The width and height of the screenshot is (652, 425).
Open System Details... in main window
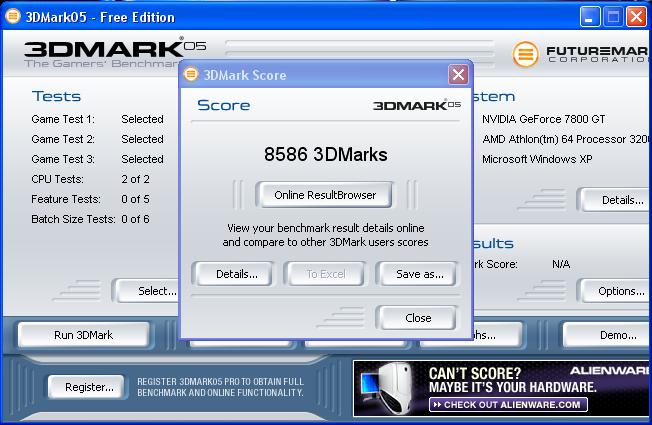(617, 200)
